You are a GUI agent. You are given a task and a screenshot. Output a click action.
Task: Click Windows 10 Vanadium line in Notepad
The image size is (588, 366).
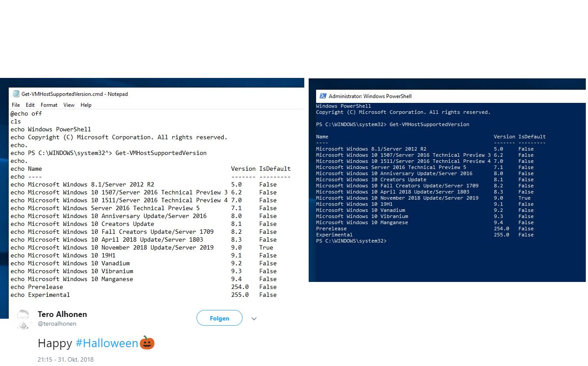click(144, 263)
